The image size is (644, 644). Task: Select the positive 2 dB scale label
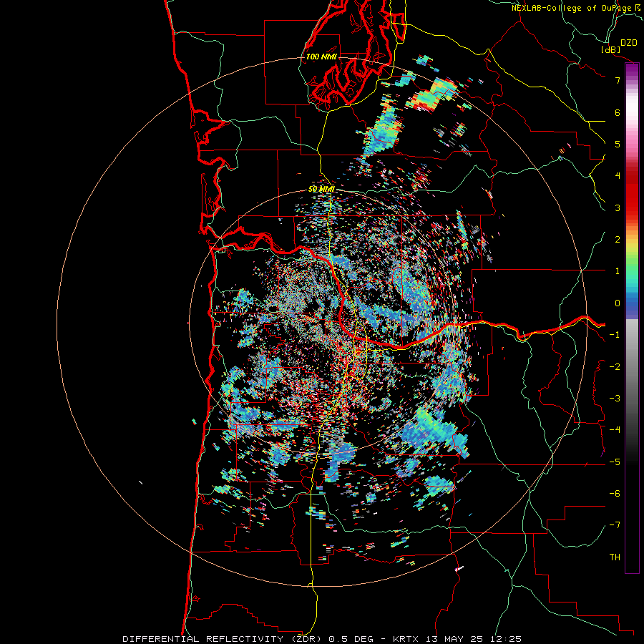[618, 240]
